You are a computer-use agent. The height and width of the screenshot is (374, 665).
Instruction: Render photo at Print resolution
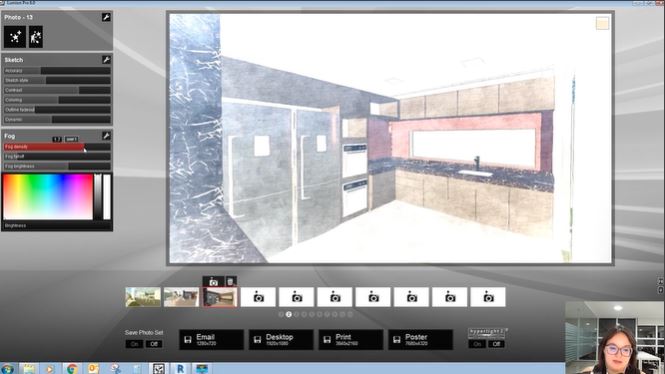[351, 340]
